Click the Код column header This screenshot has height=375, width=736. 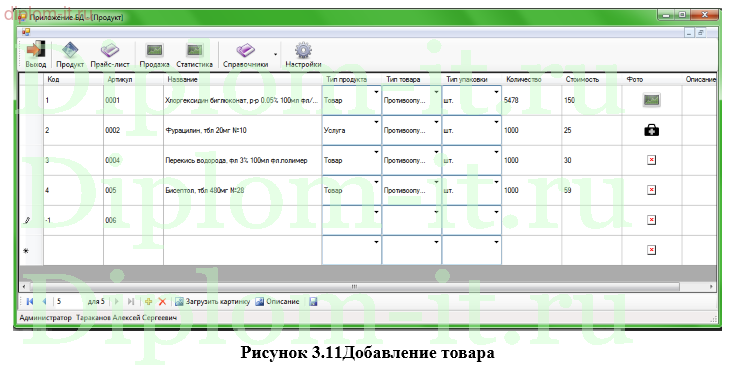point(73,79)
